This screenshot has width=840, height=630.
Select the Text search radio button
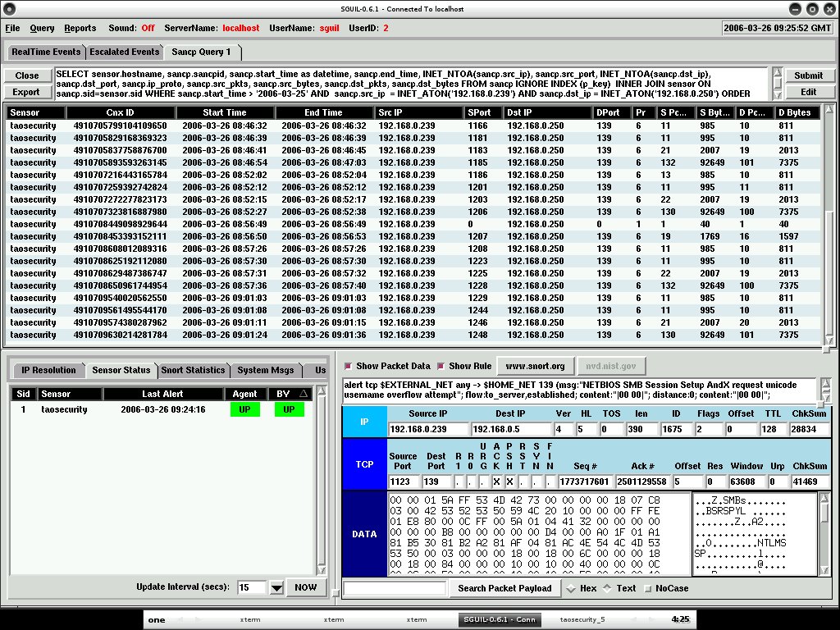tap(607, 588)
